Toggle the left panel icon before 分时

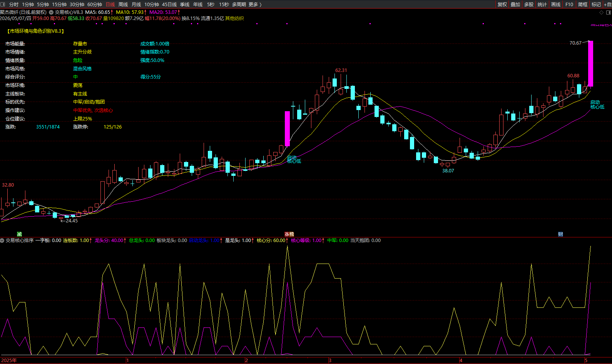[3, 4]
